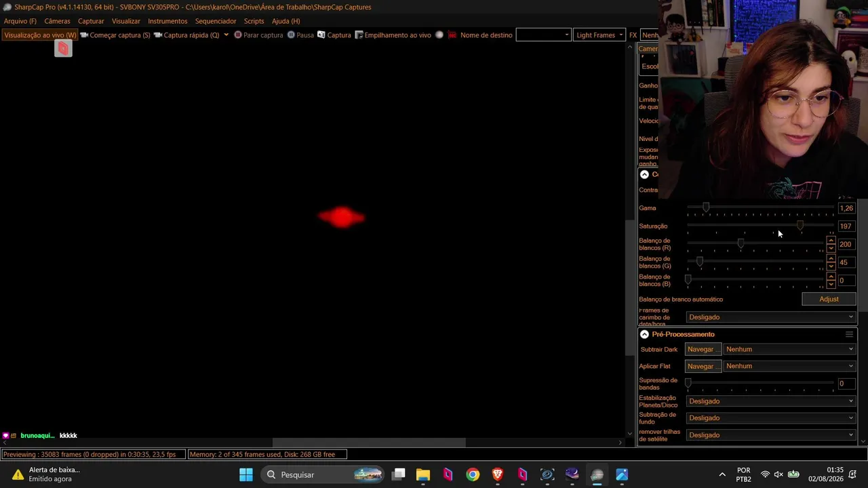Screen dimensions: 868x488
Task: Pause the capture with Pausa
Action: pyautogui.click(x=300, y=35)
